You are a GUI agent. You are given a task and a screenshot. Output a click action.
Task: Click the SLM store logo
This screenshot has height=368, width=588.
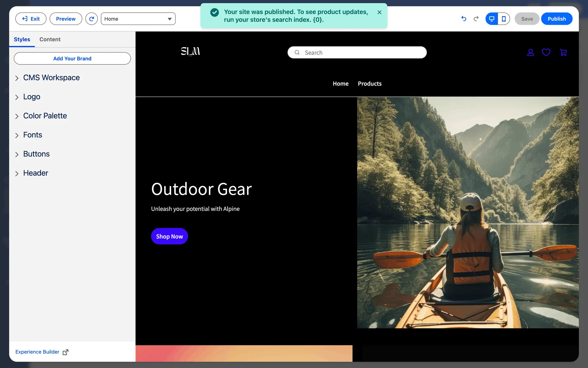(190, 51)
